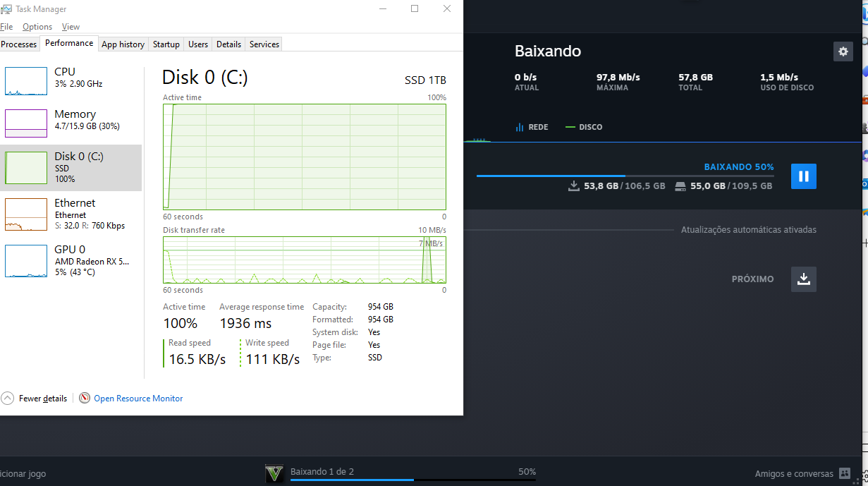Click the network download size icon
The image size is (868, 486).
573,186
